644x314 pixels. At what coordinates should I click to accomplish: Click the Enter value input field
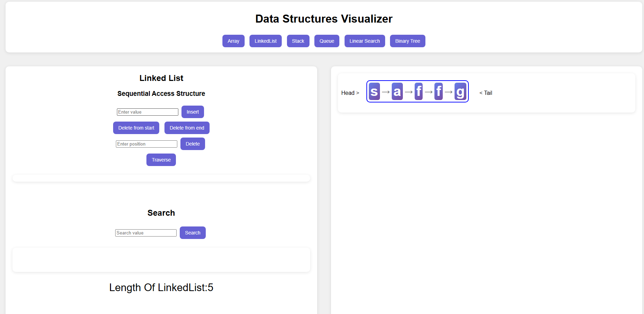(x=147, y=112)
